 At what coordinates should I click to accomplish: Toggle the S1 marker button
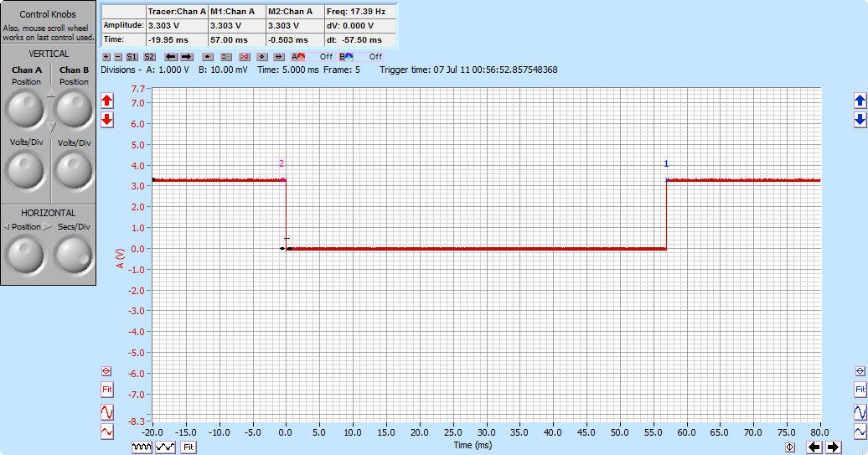pyautogui.click(x=132, y=57)
